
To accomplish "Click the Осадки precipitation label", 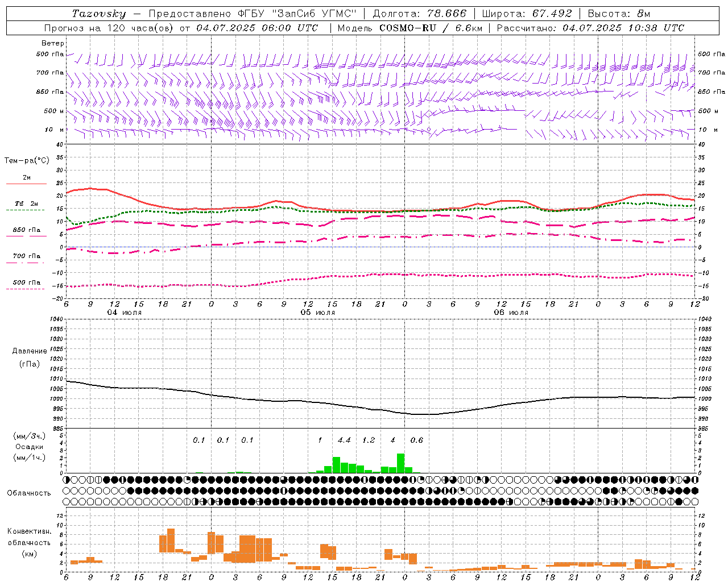I will click(x=29, y=447).
